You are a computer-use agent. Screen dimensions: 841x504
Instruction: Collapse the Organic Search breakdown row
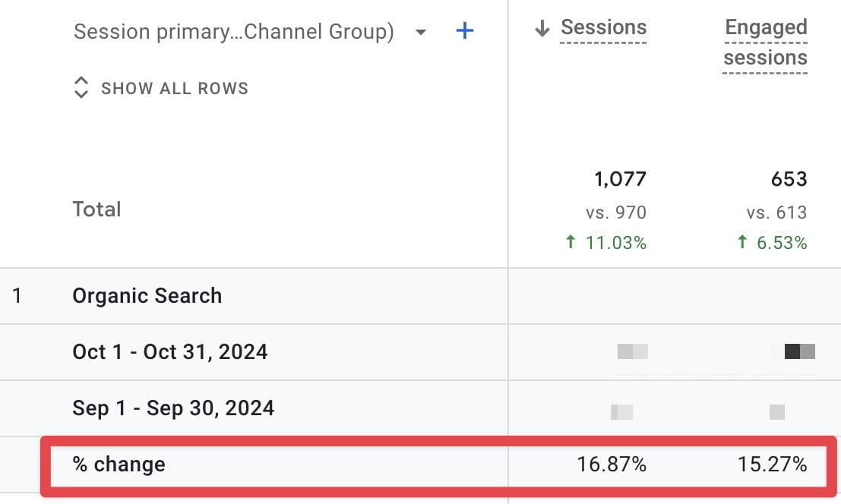pyautogui.click(x=147, y=295)
